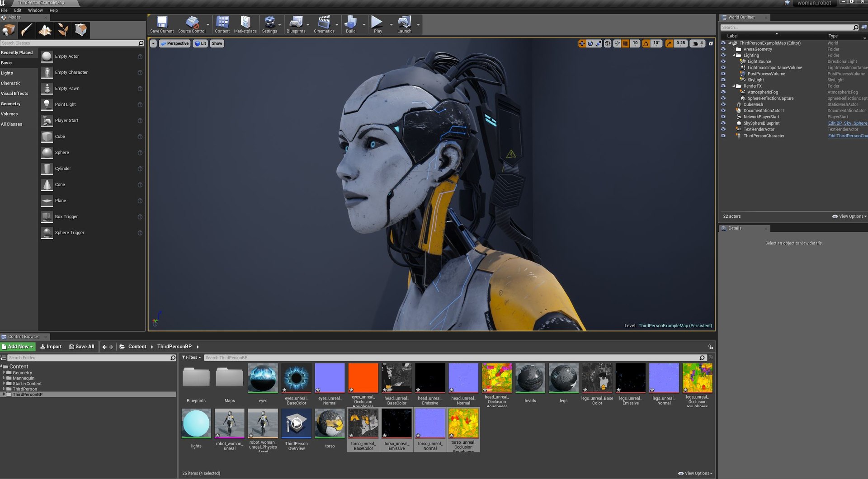Open the grid snap value 10 dropdown
This screenshot has height=479, width=868.
[635, 43]
